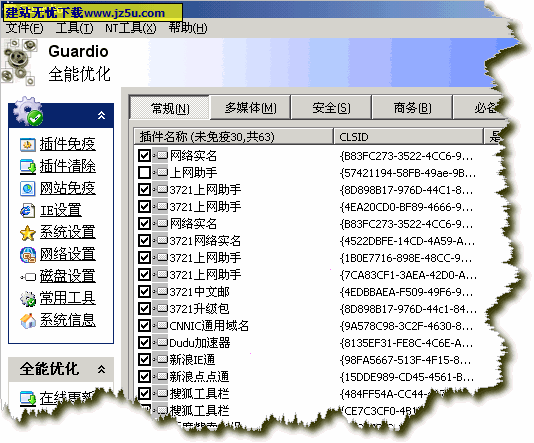Click the 网站免疫 sidebar icon

pos(27,189)
